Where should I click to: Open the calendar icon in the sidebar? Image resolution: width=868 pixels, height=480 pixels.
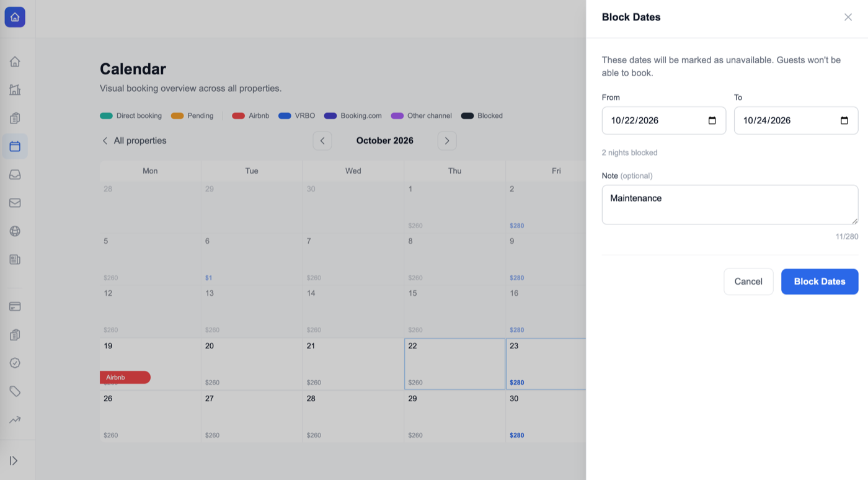pyautogui.click(x=15, y=146)
